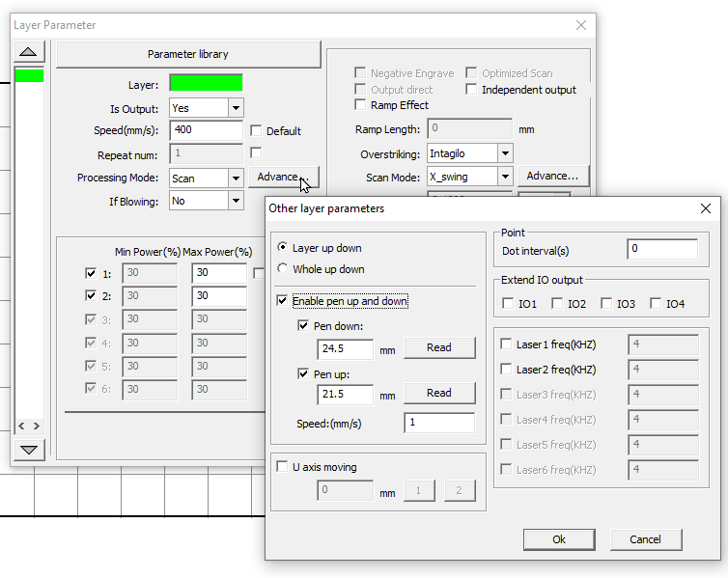Select the Layer up down radio button
Viewport: 728px width, 578px height.
point(282,247)
